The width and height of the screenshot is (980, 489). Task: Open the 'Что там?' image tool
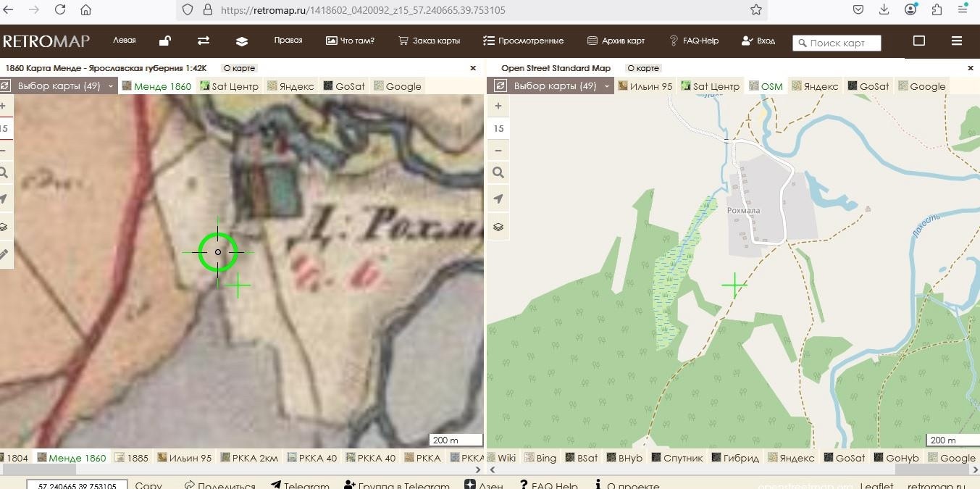click(350, 41)
